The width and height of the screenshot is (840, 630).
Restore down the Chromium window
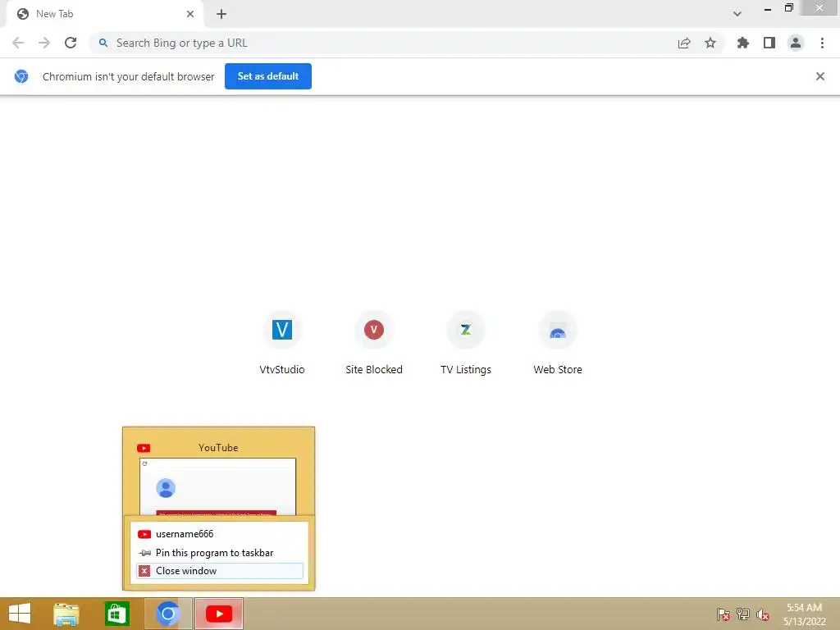(788, 8)
